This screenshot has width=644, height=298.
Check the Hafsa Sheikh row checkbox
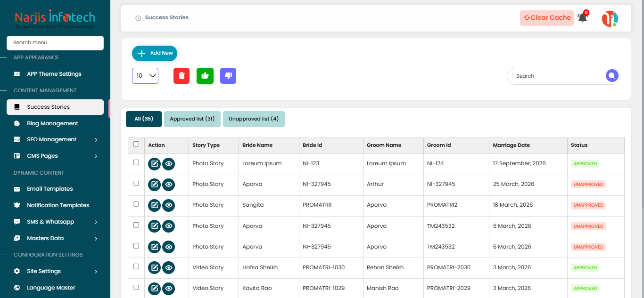[136, 266]
